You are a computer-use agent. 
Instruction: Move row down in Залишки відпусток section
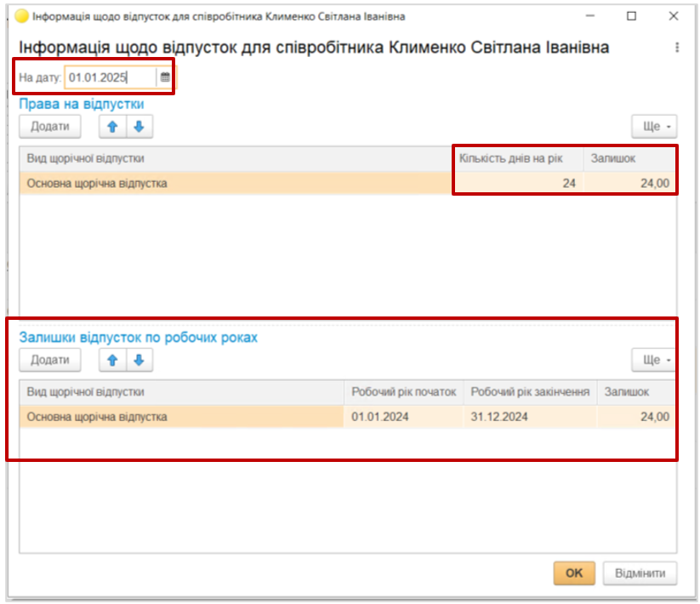click(x=139, y=360)
